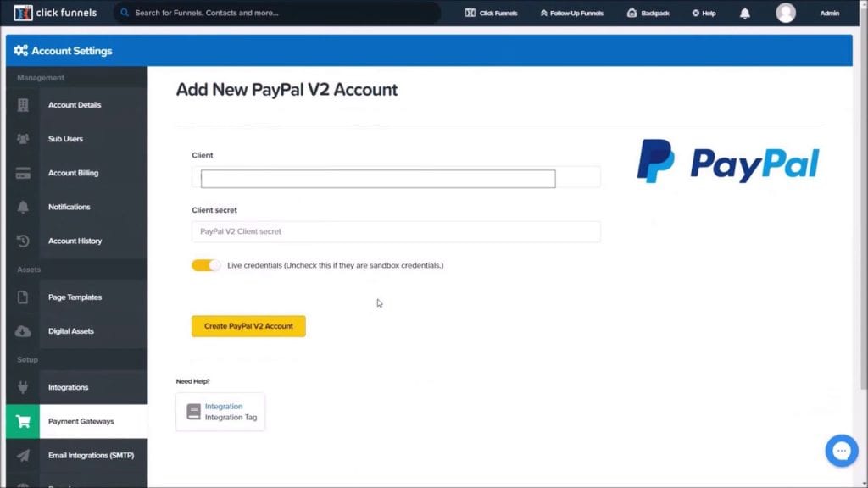This screenshot has width=868, height=488.
Task: Click Create PayPal V2 Account button
Action: pyautogui.click(x=248, y=326)
